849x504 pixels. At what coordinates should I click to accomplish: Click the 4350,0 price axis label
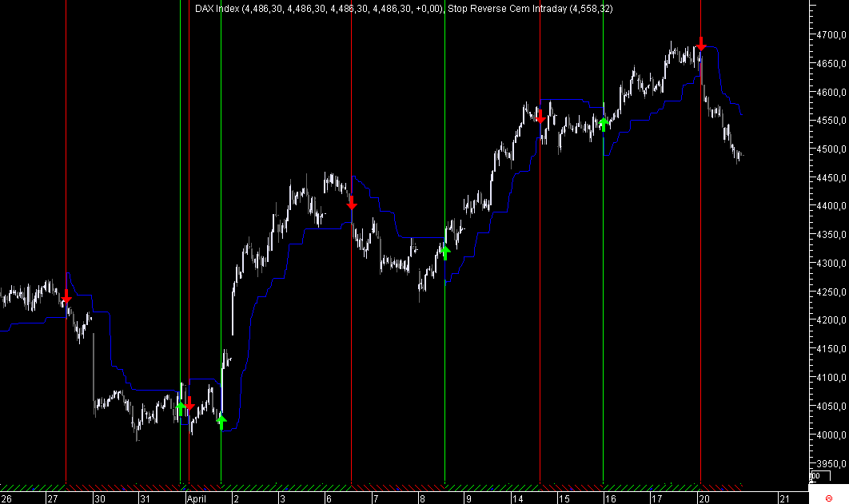point(831,235)
